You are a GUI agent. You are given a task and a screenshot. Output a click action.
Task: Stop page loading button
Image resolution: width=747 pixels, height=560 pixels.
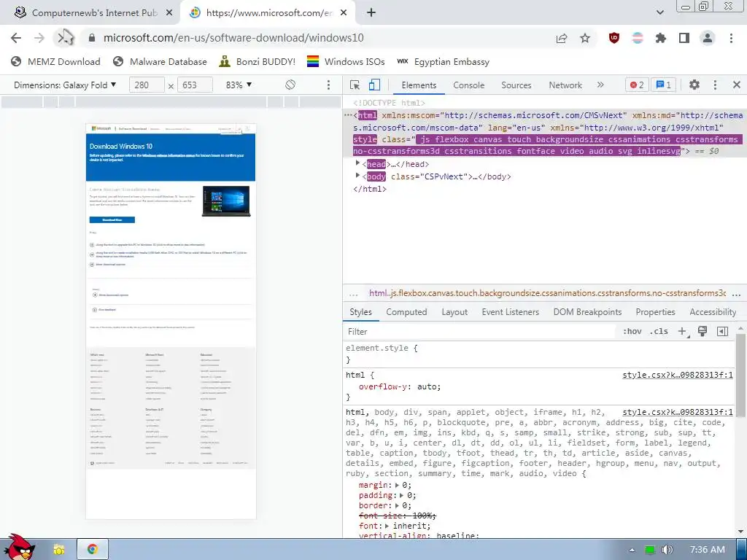pyautogui.click(x=65, y=38)
